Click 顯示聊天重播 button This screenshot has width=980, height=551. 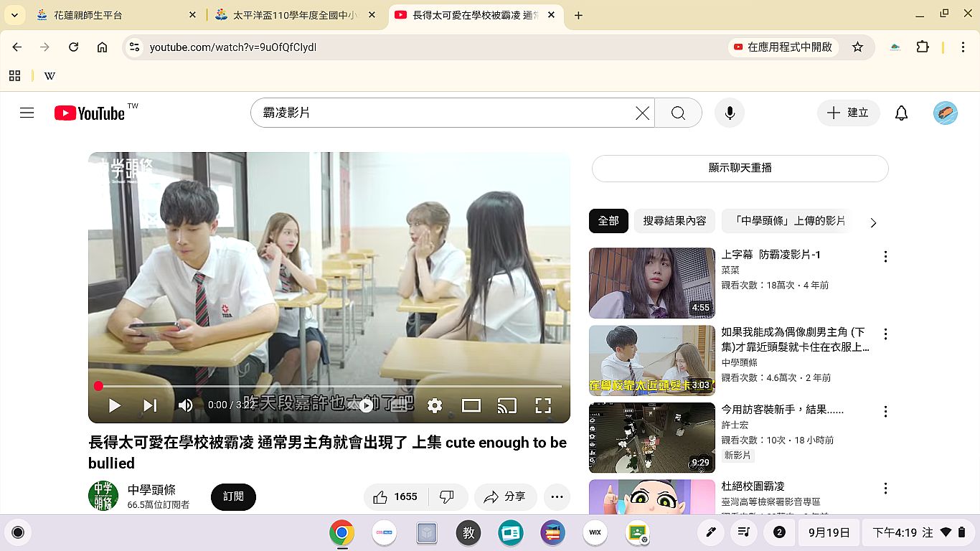coord(740,168)
